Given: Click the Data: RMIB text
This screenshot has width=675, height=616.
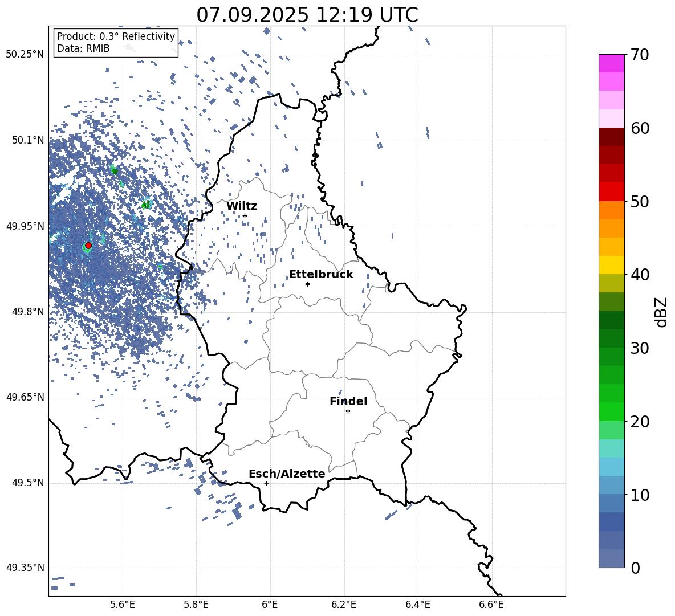Looking at the screenshot, I should tap(83, 48).
